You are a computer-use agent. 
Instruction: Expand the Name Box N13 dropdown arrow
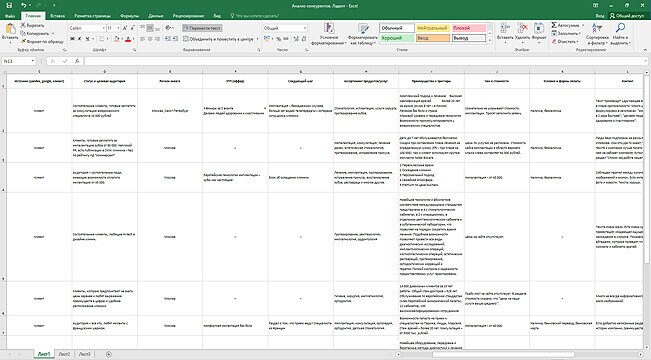click(x=32, y=61)
